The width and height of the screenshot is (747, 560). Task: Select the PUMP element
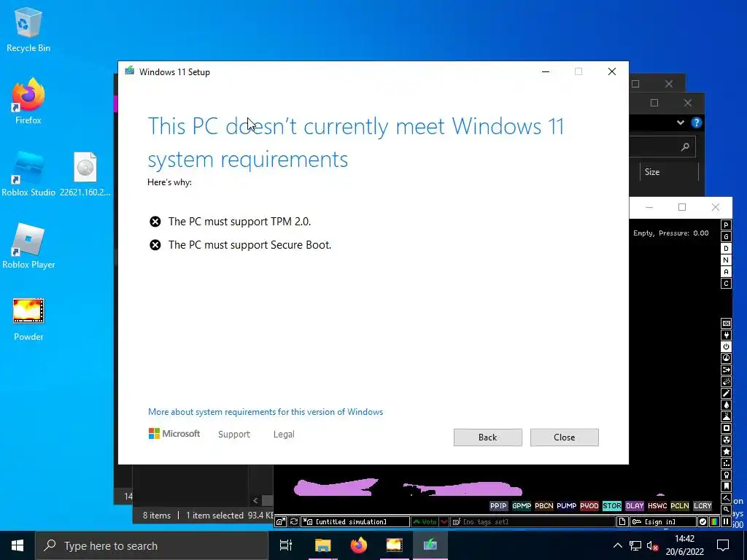(x=566, y=506)
